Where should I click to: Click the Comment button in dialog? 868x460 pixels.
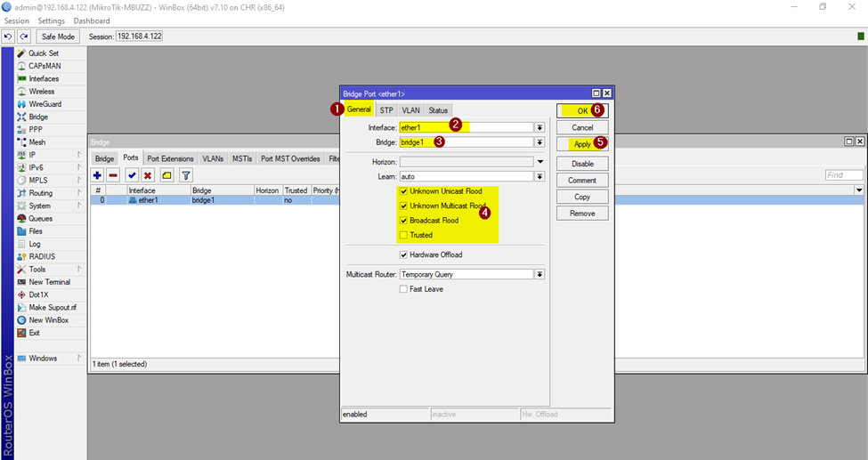(x=582, y=181)
